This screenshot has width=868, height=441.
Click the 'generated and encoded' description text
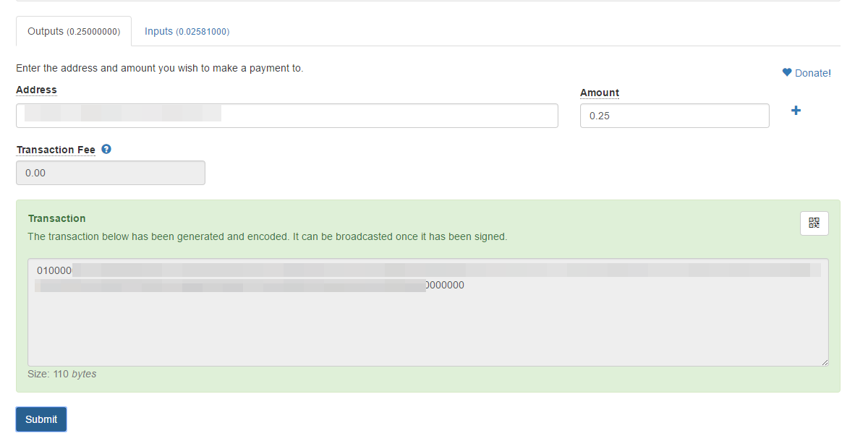click(x=268, y=236)
